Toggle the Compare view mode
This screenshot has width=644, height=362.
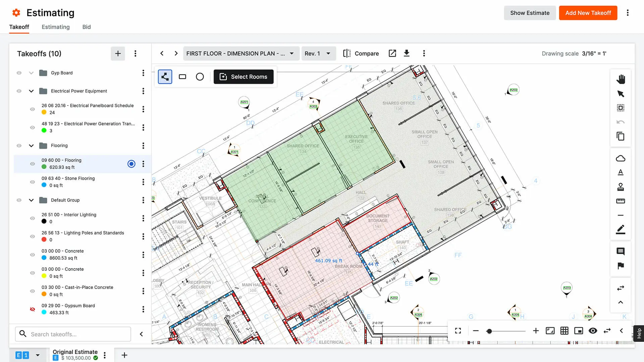coord(361,53)
